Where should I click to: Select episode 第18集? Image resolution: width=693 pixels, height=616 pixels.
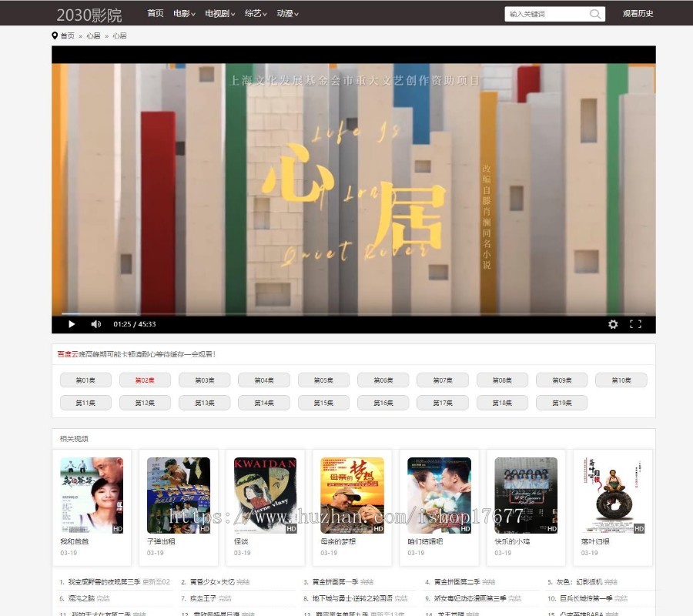click(502, 403)
